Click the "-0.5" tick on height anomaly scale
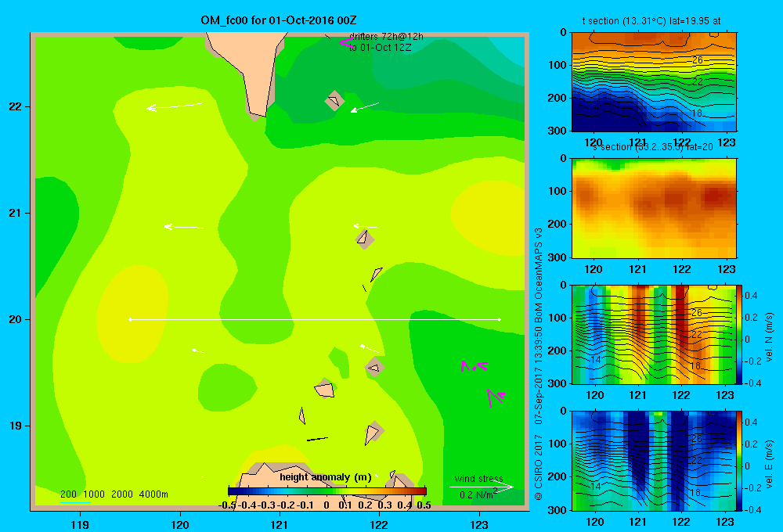The height and width of the screenshot is (532, 783). pos(227,505)
